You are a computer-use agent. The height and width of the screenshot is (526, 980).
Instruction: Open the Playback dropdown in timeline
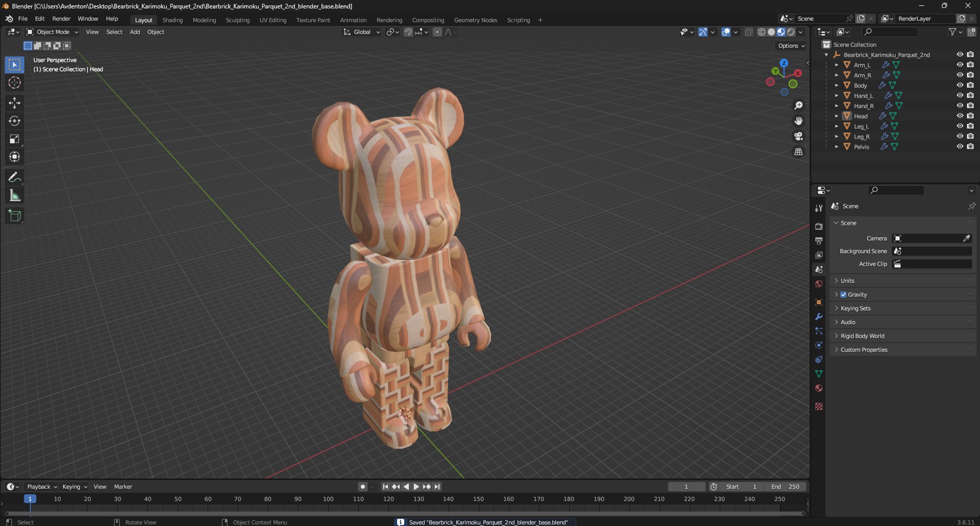[x=42, y=487]
